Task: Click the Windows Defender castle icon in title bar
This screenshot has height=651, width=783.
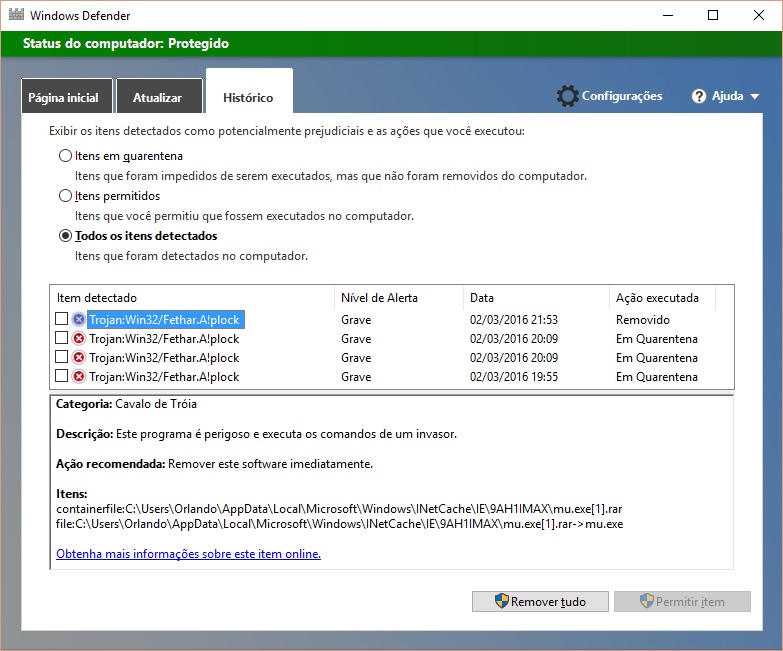Action: coord(16,16)
